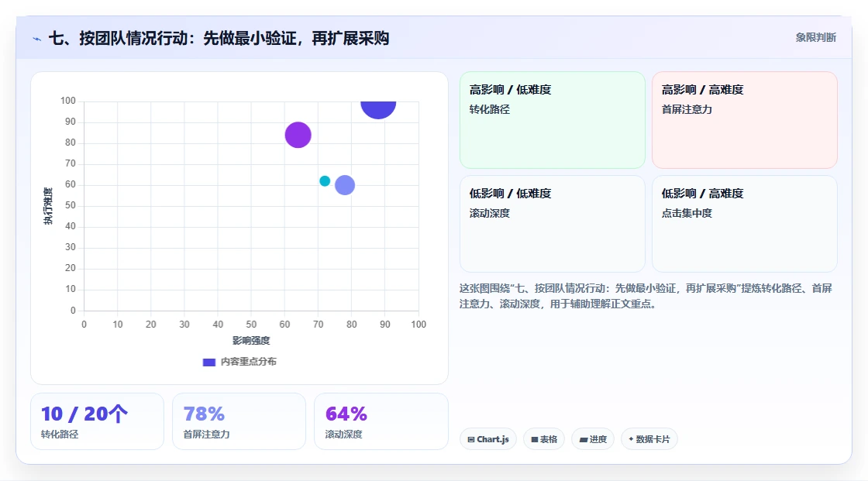This screenshot has height=481, width=868.
Task: Click the 内容重点分布 legend label
Action: tap(249, 362)
